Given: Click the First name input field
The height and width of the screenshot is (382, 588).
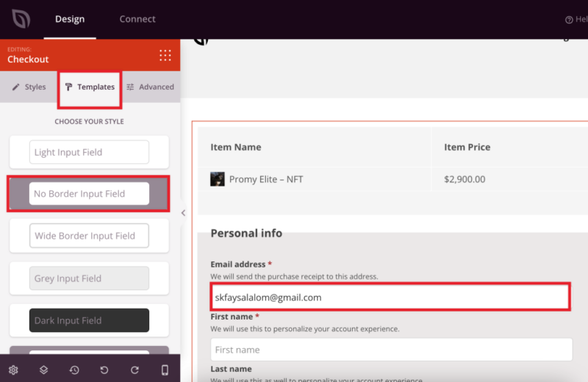Looking at the screenshot, I should 392,350.
